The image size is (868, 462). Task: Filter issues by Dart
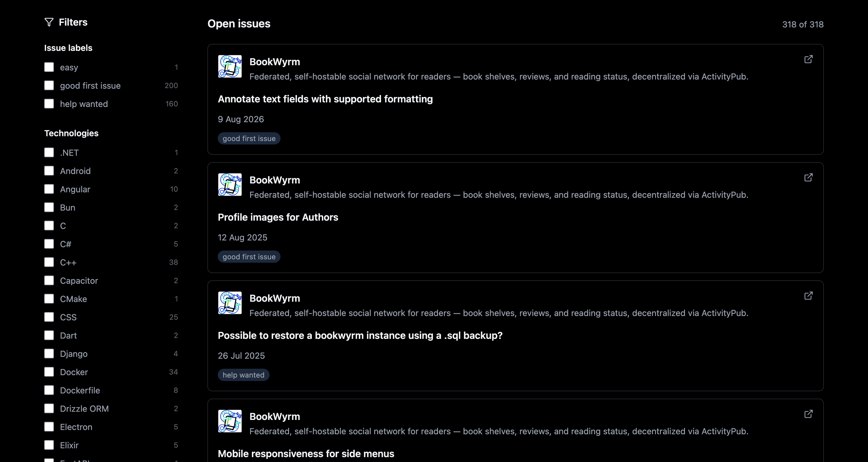coord(49,335)
